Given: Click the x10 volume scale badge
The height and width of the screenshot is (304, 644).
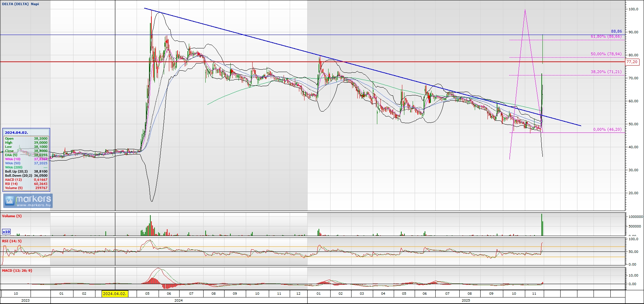Looking at the screenshot, I should [x=6, y=232].
